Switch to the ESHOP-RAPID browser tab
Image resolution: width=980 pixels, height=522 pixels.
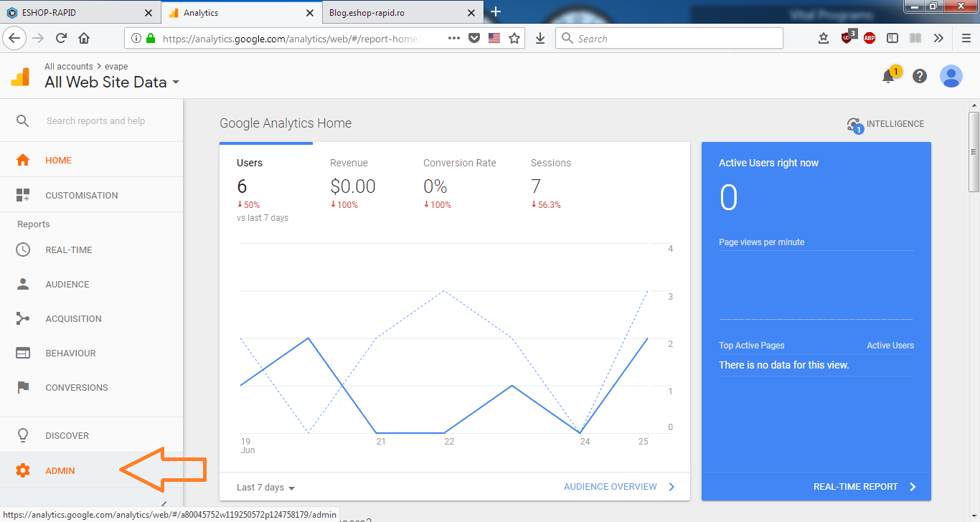click(80, 13)
